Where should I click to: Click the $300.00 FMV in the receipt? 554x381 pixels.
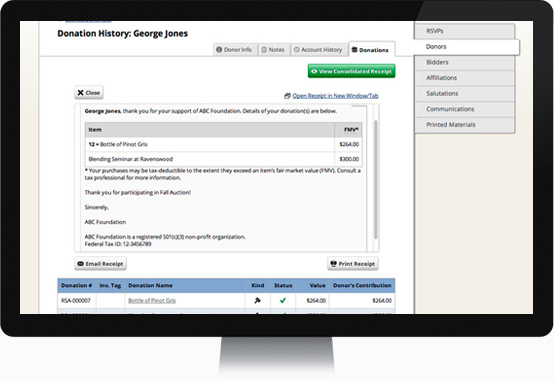(349, 159)
